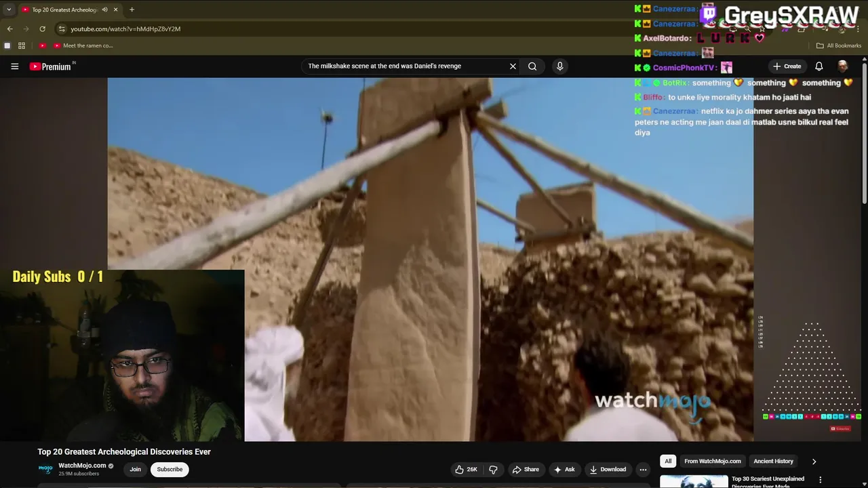Run search with the magnifier button
The image size is (868, 488).
532,66
